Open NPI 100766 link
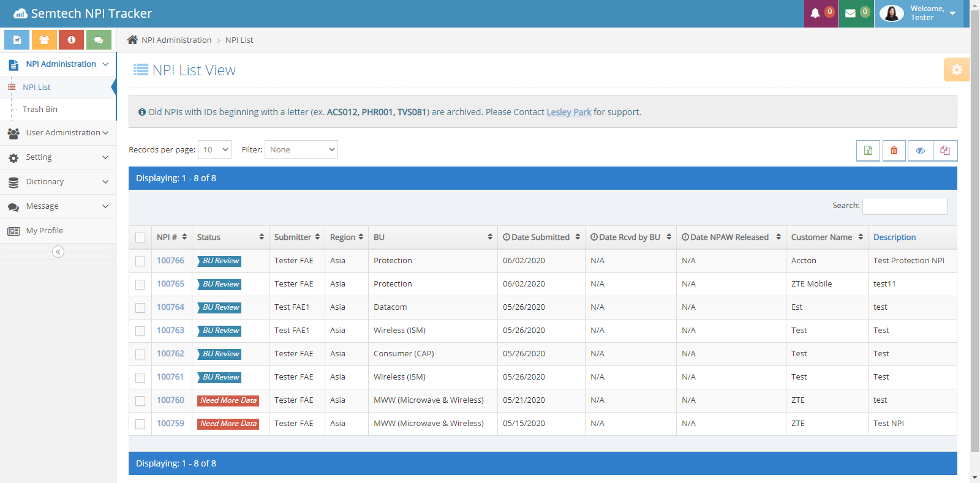980x483 pixels. coord(170,261)
